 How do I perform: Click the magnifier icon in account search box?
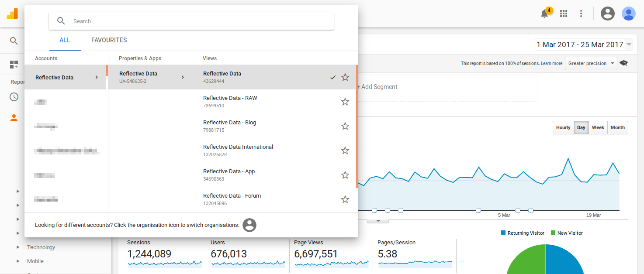[61, 21]
